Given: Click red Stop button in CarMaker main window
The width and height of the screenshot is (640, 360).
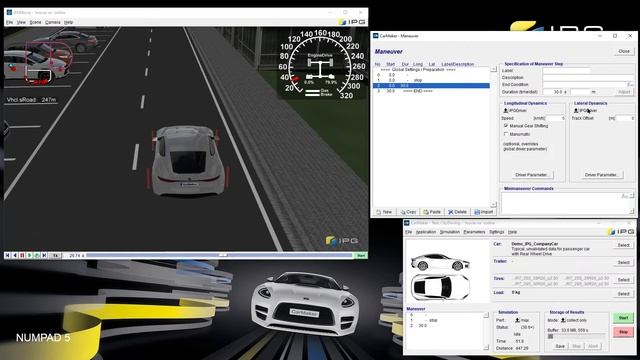Looking at the screenshot, I should pyautogui.click(x=623, y=332).
